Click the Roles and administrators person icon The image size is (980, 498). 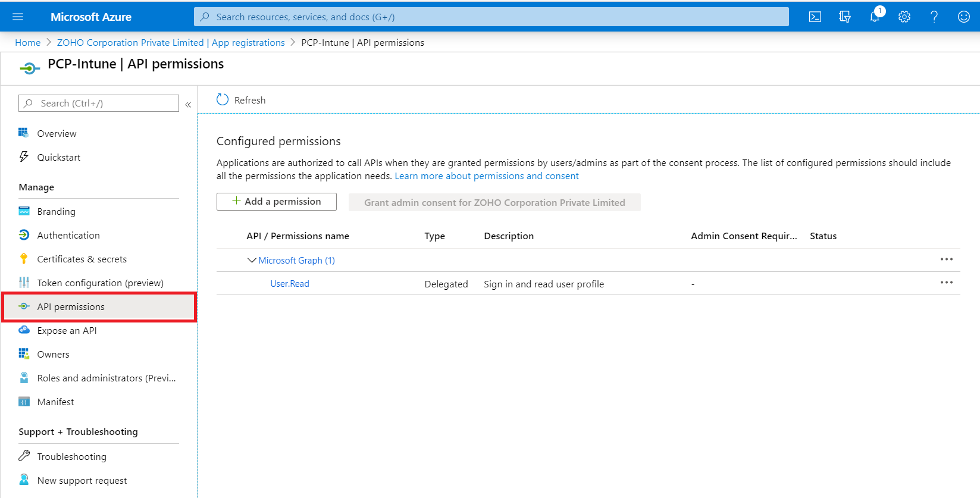click(x=24, y=377)
